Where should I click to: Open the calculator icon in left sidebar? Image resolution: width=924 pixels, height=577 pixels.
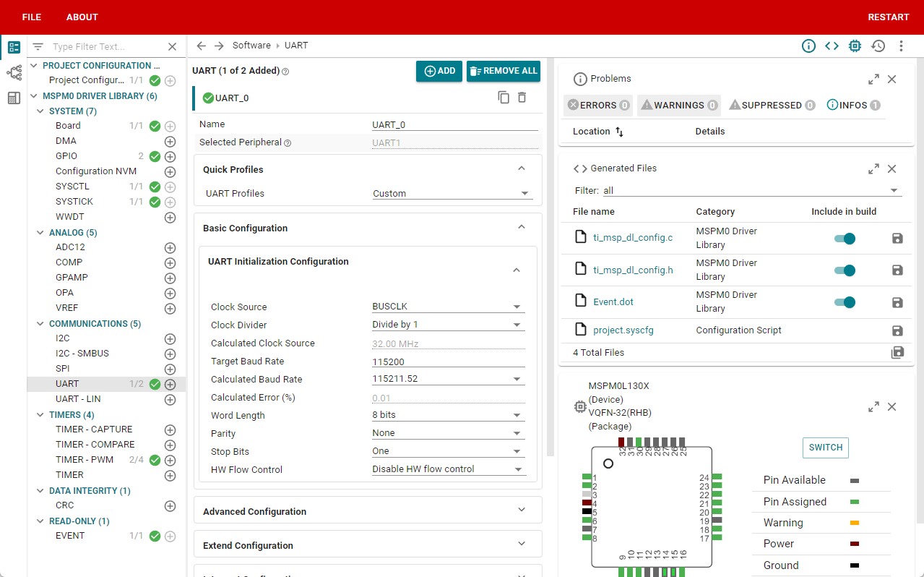coord(14,98)
